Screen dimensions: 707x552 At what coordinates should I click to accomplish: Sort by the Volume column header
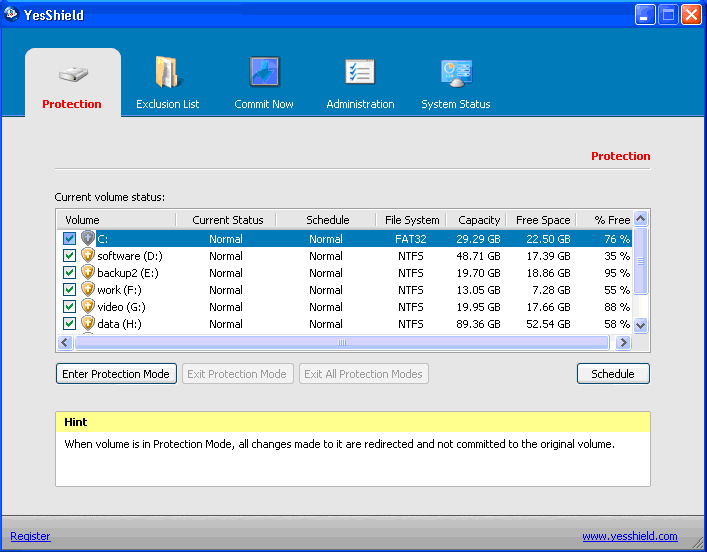pyautogui.click(x=116, y=220)
